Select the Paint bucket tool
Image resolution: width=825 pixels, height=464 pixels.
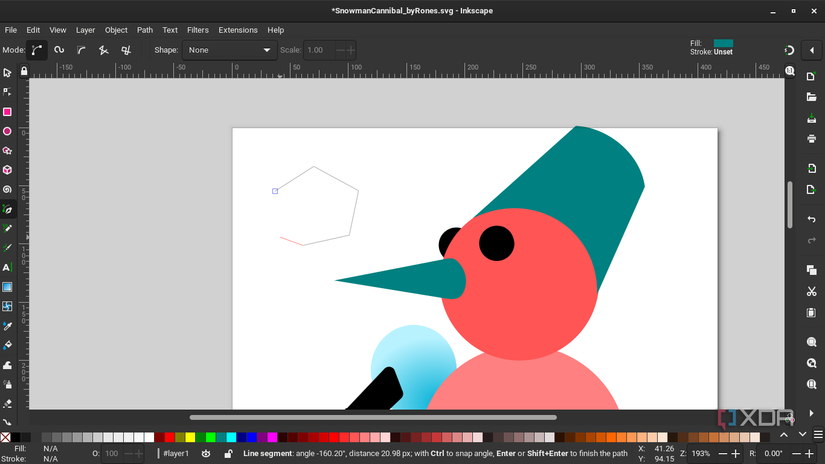coord(7,346)
